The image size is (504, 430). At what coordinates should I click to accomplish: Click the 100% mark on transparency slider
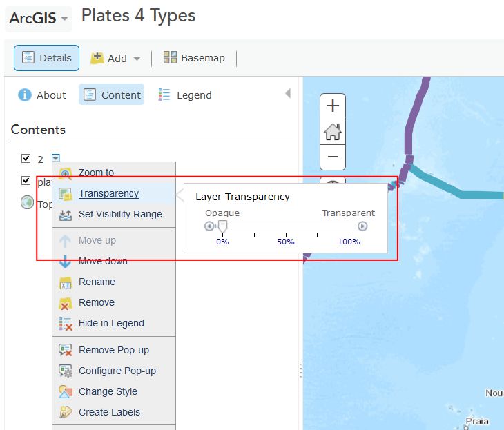point(349,242)
